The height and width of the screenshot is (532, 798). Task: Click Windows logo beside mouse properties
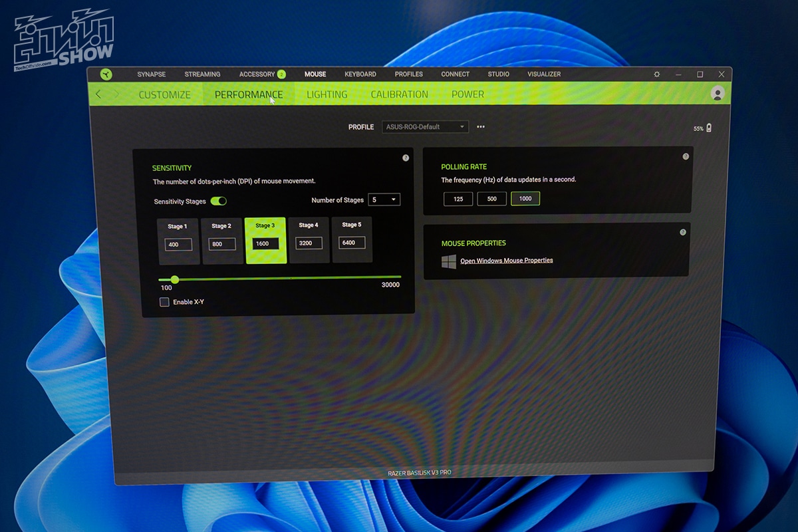tap(449, 261)
